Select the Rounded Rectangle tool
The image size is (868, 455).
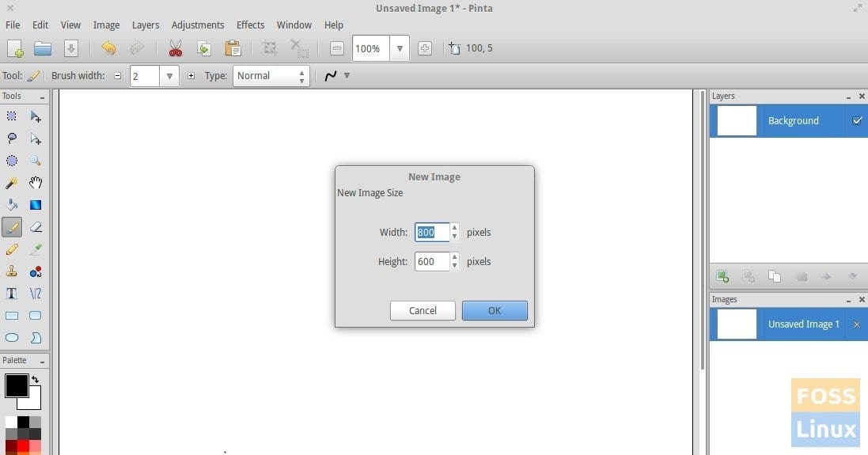(x=36, y=316)
